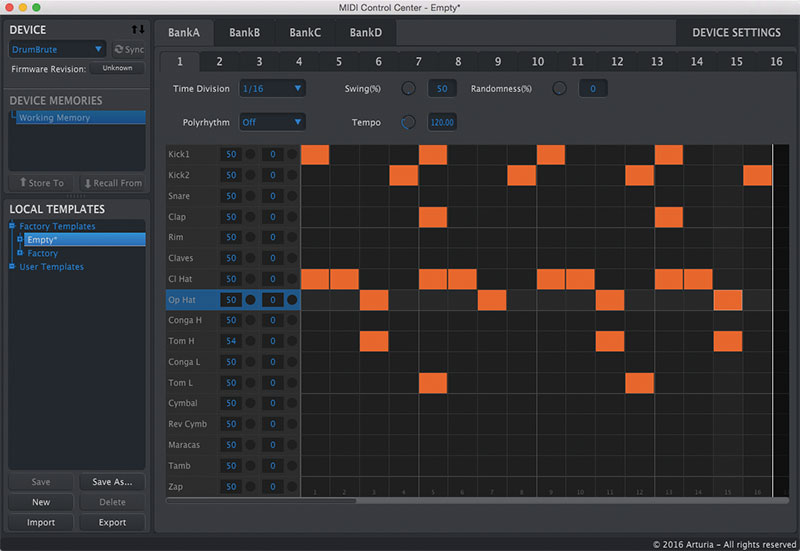This screenshot has width=800, height=551.
Task: Expand Factory Templates tree node
Action: coord(12,226)
